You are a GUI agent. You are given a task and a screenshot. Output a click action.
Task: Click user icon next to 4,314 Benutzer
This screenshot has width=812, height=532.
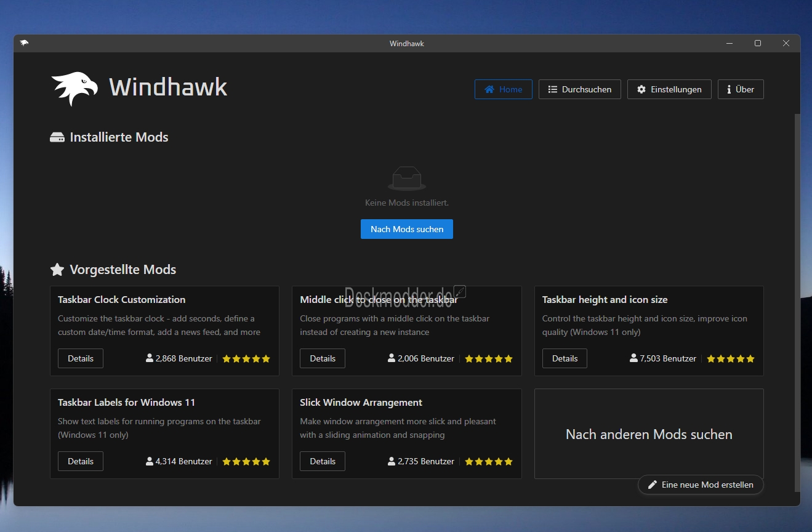[x=150, y=461]
